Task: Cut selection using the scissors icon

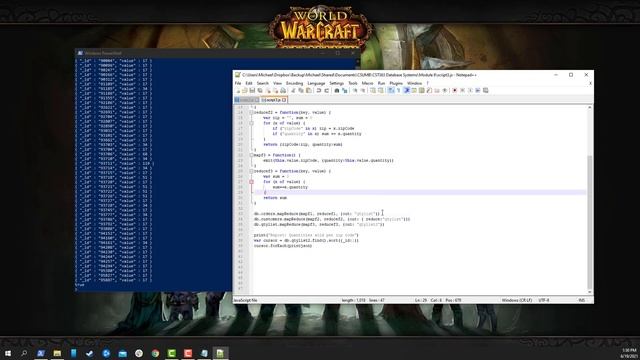Action: coord(292,90)
